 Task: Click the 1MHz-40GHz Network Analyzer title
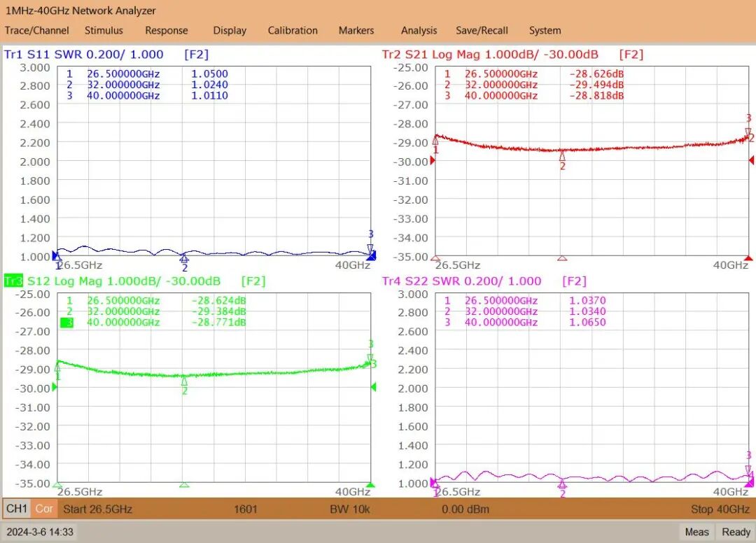[80, 10]
